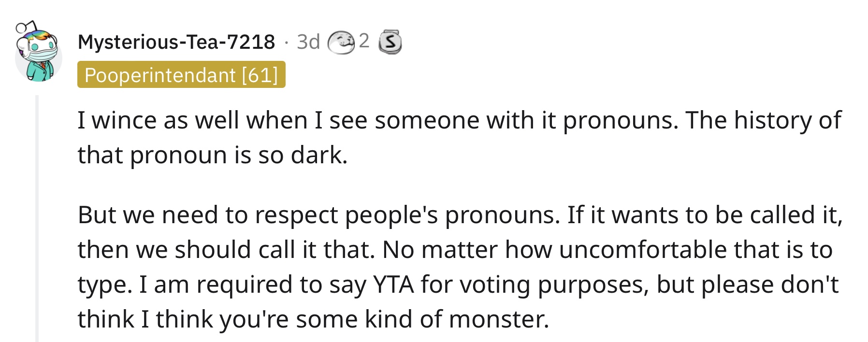Click the line "that pronoun is so dark."
Image resolution: width=868 pixels, height=342 pixels.
coord(213,155)
